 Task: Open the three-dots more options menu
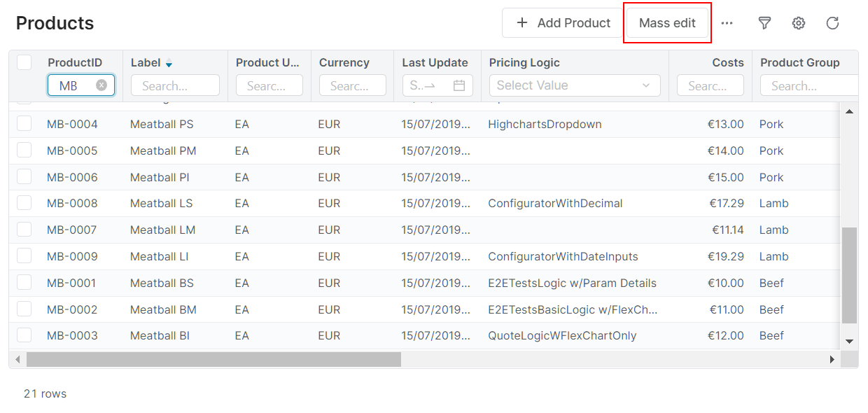[x=727, y=23]
